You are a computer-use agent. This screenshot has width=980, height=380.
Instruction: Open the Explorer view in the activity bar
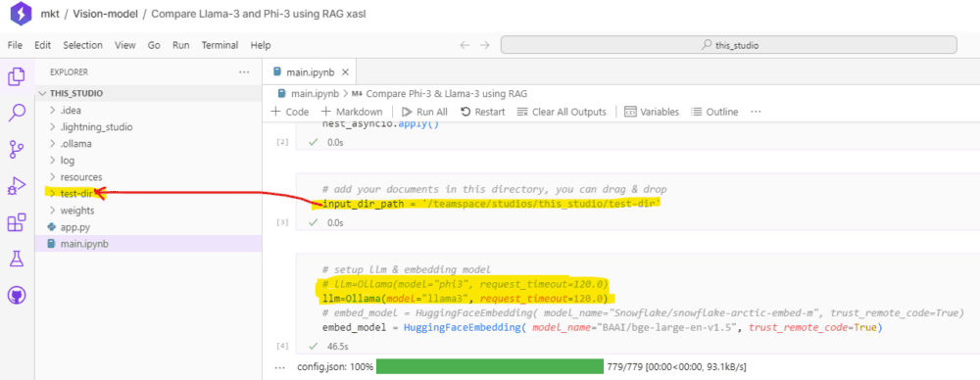pos(17,77)
